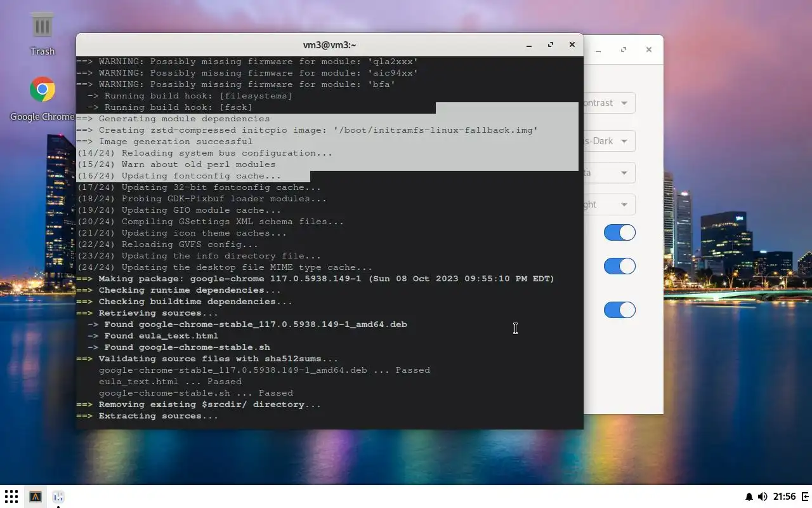This screenshot has height=508, width=812.
Task: Open the Google Chrome desktop icon
Action: click(x=42, y=99)
